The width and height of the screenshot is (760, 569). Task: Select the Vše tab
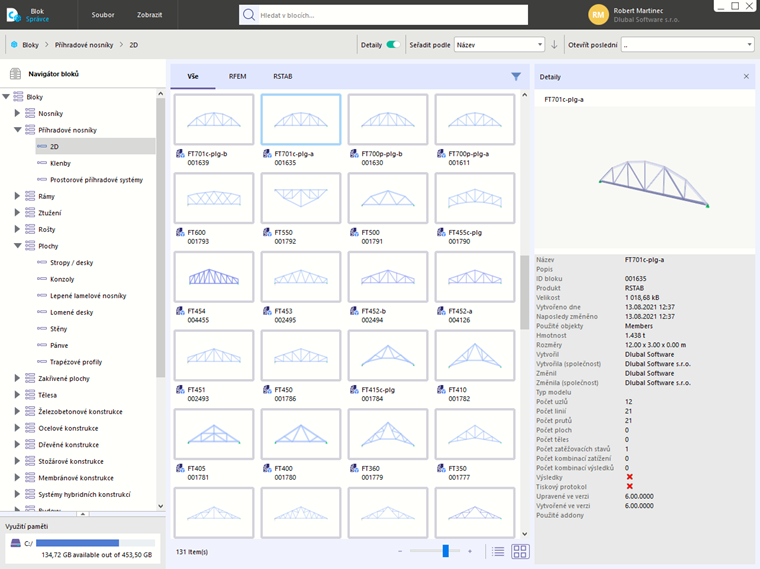(x=193, y=77)
